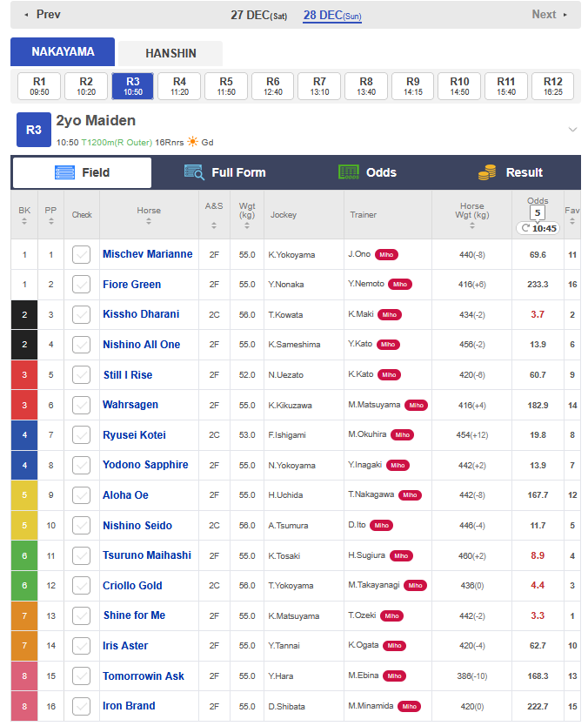Sort table by BK column
Image resolution: width=588 pixels, height=726 pixels.
24,221
